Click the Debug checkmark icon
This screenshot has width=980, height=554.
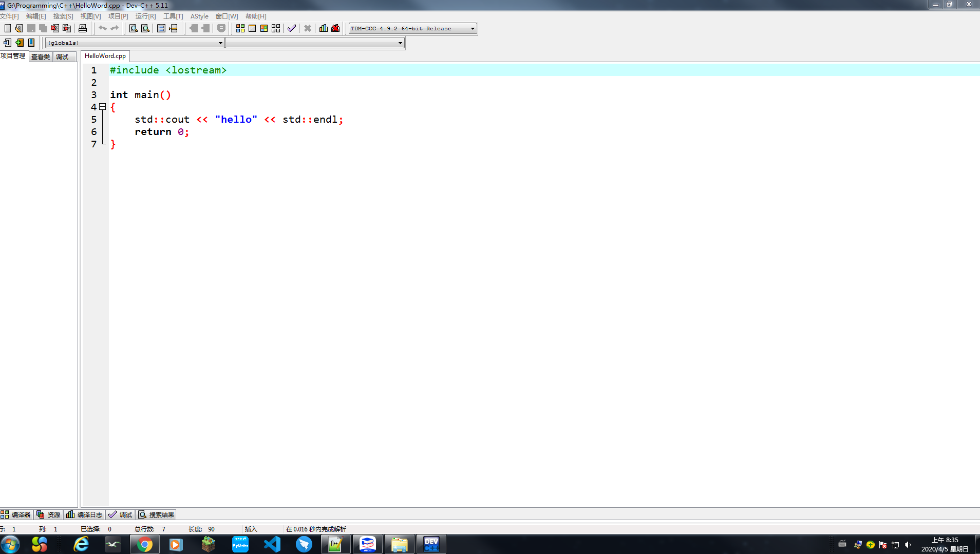292,28
